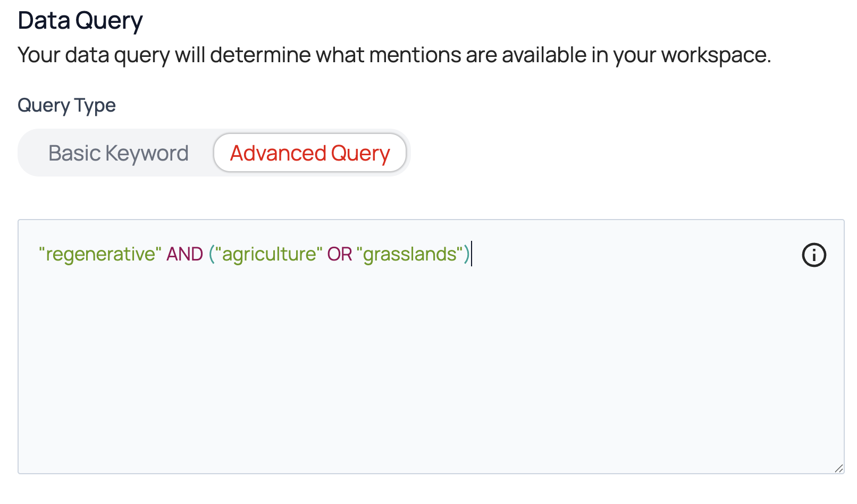Click the info icon in query box
This screenshot has width=857, height=504.
(813, 255)
